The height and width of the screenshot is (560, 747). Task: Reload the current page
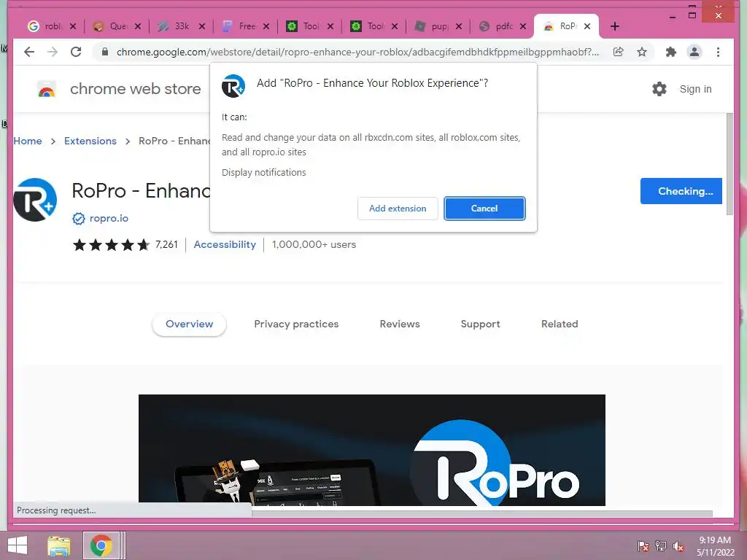[x=76, y=52]
